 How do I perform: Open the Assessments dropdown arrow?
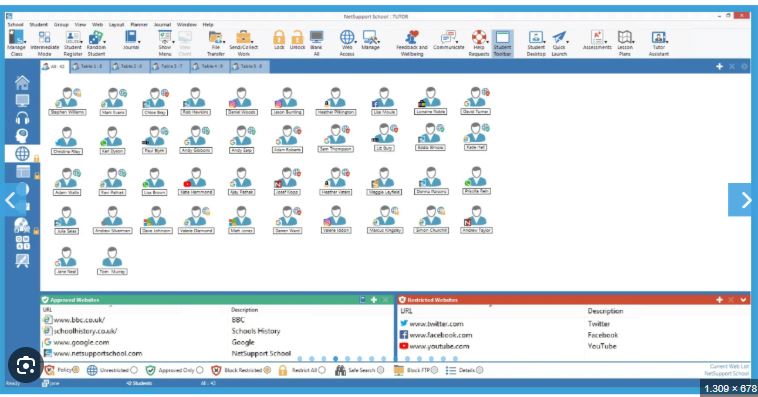[x=605, y=42]
